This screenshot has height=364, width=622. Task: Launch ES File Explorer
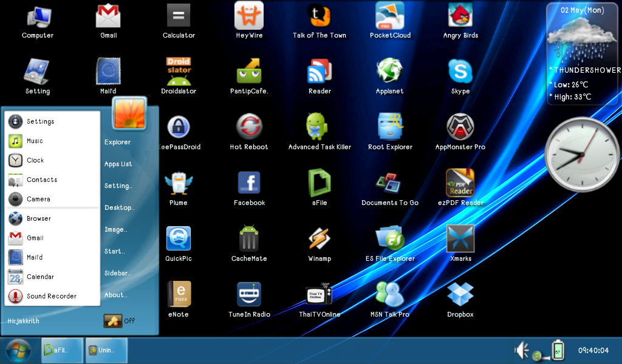pyautogui.click(x=390, y=238)
